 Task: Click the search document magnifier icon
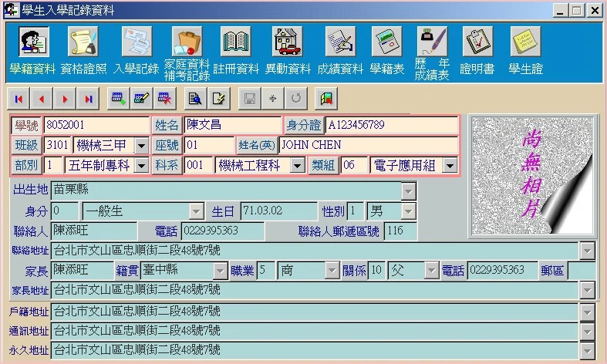point(195,99)
